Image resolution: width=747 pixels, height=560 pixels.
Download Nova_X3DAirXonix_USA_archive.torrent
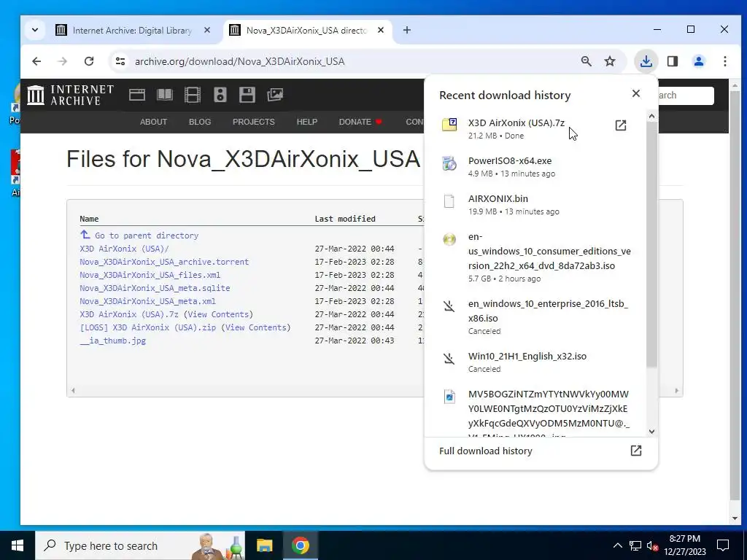164,262
